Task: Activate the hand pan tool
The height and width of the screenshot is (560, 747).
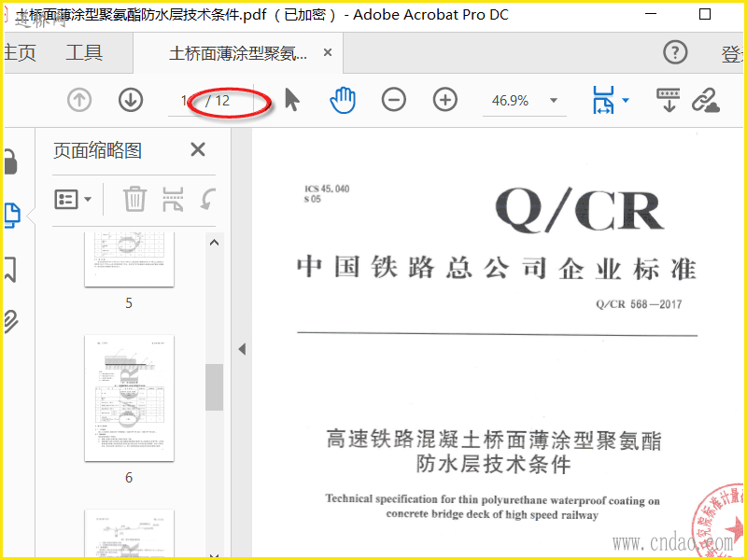Action: tap(343, 101)
